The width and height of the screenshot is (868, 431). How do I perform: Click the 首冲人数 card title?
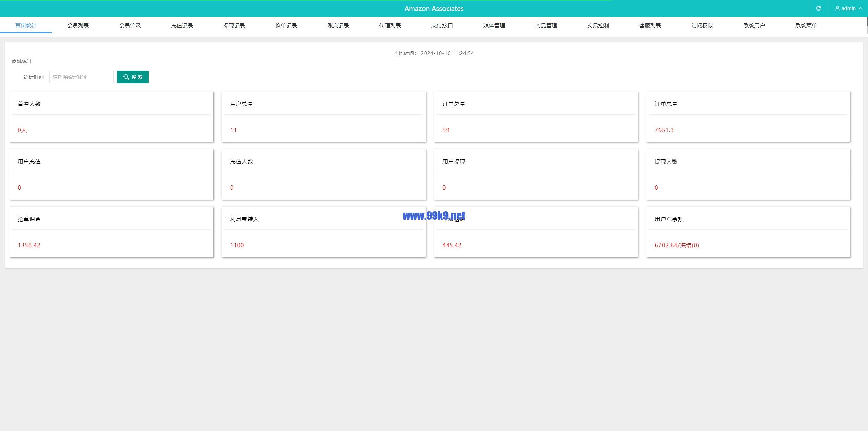29,104
